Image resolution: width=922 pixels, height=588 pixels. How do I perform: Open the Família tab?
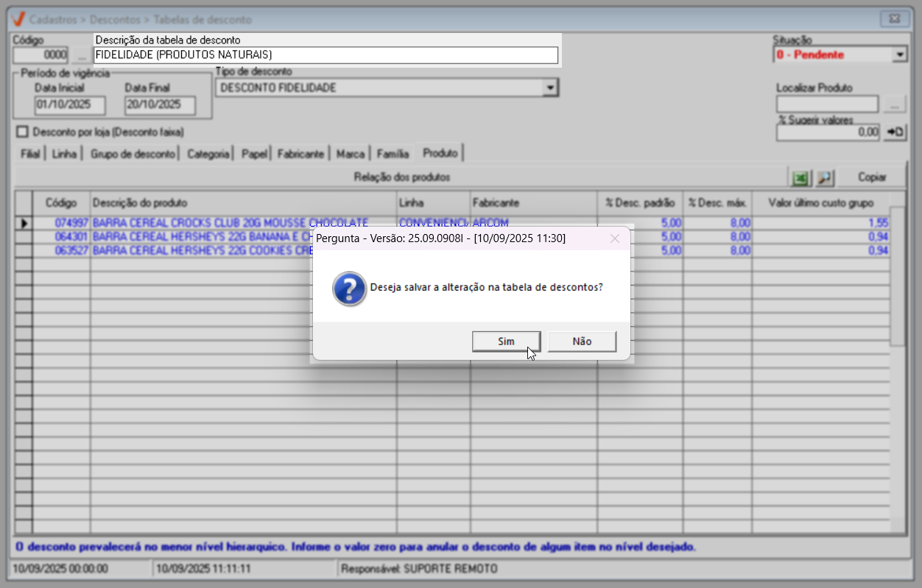[x=393, y=154]
